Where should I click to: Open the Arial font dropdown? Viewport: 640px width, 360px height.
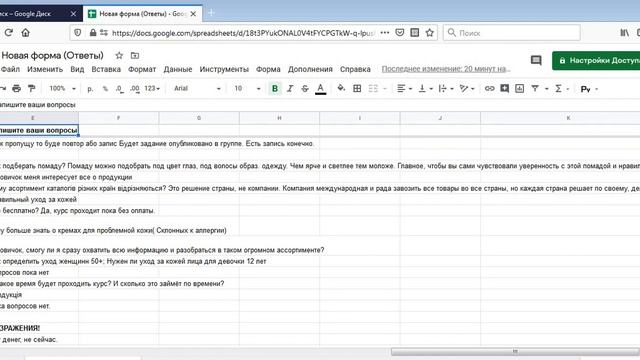(x=197, y=89)
